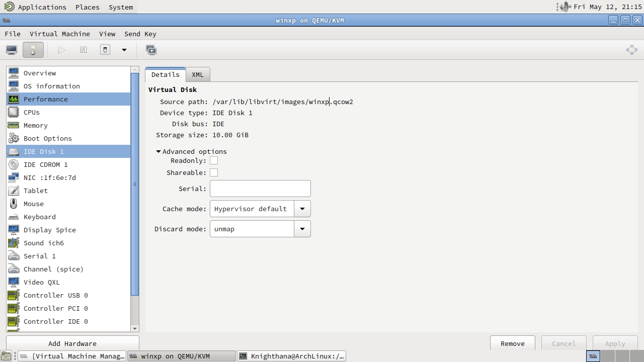Select the Mouse device entry
This screenshot has height=362, width=644.
click(x=68, y=204)
